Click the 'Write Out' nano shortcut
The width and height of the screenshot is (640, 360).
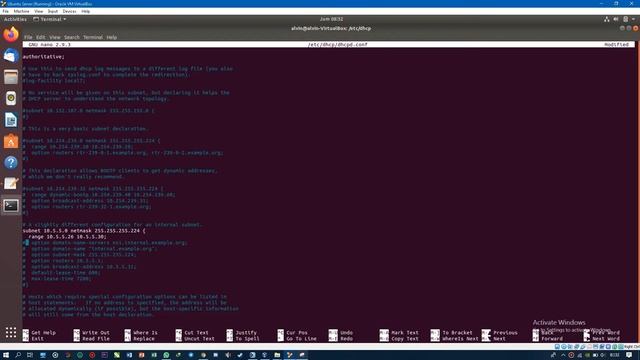coord(92,333)
